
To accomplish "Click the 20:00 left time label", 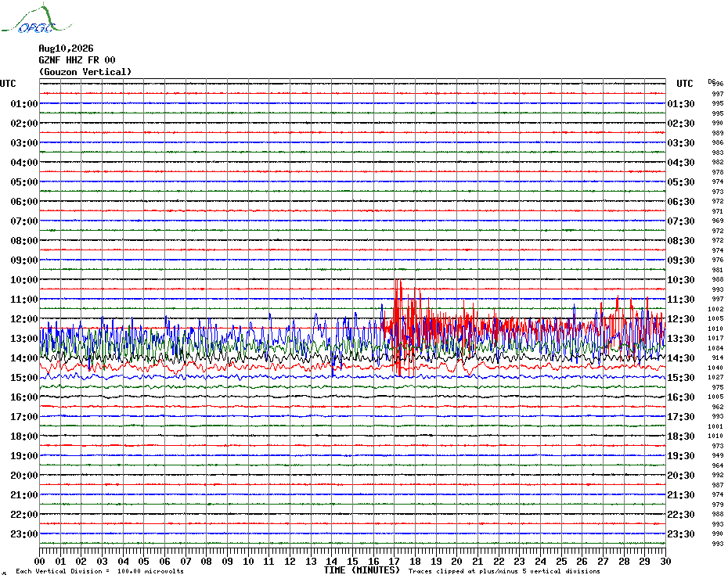I will (x=24, y=476).
